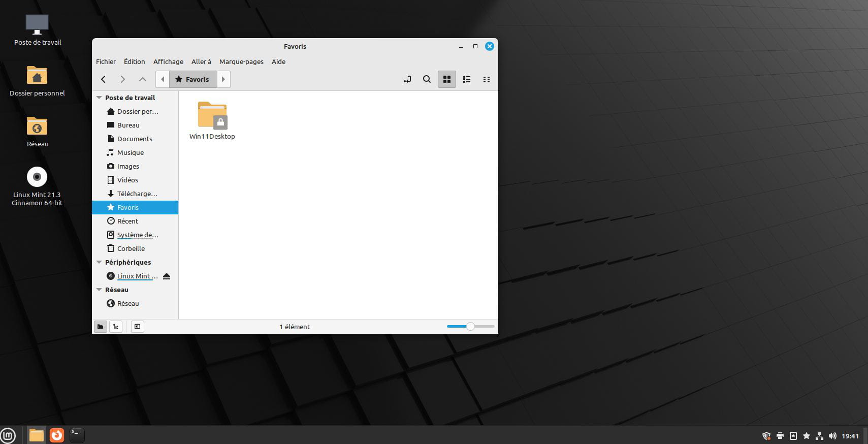Open the Aller à menu

[201, 61]
